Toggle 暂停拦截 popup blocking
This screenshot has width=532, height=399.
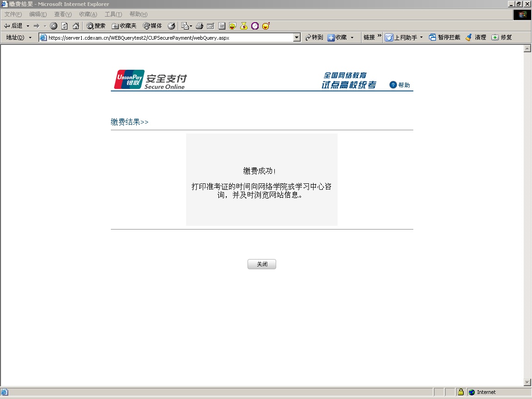tap(444, 37)
